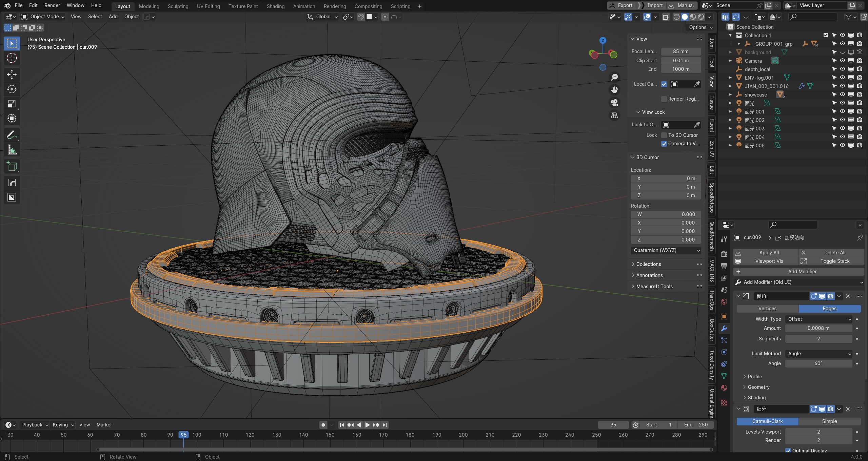Open HardOps sidebar tab

click(712, 300)
